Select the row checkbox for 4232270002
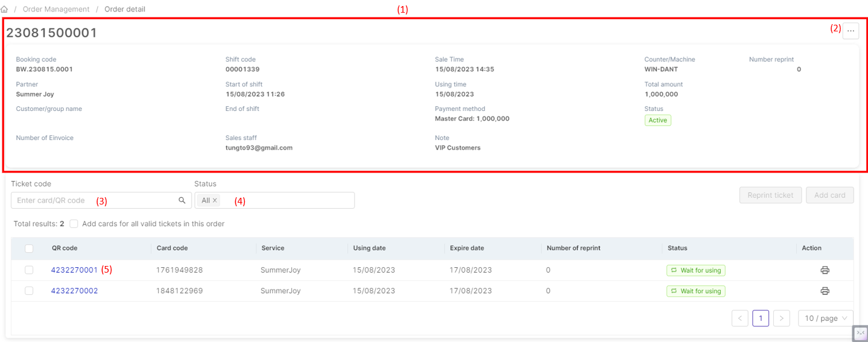 [29, 291]
